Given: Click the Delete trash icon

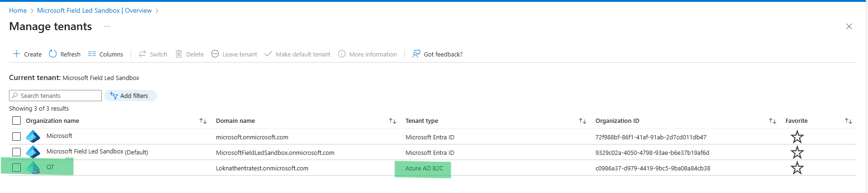Looking at the screenshot, I should pyautogui.click(x=179, y=54).
